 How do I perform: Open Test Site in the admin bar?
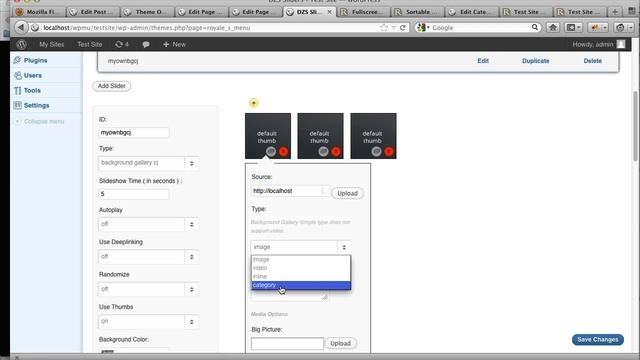click(x=90, y=44)
